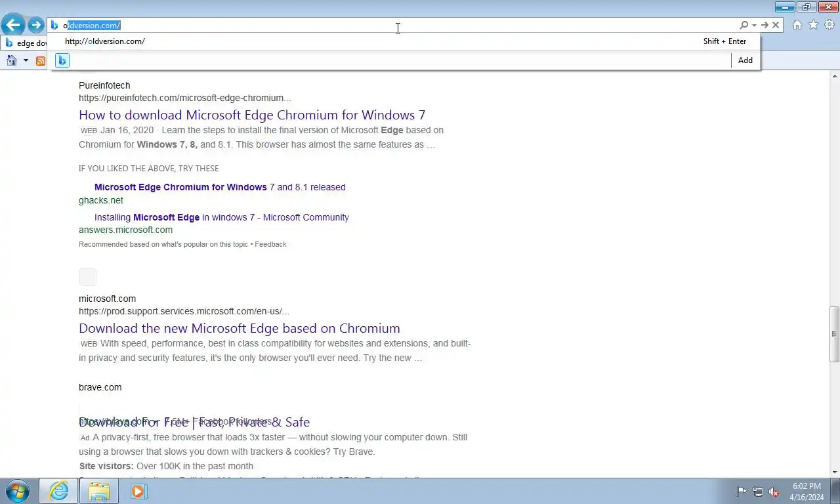Click the RSS feeds icon
840x504 pixels.
(41, 61)
